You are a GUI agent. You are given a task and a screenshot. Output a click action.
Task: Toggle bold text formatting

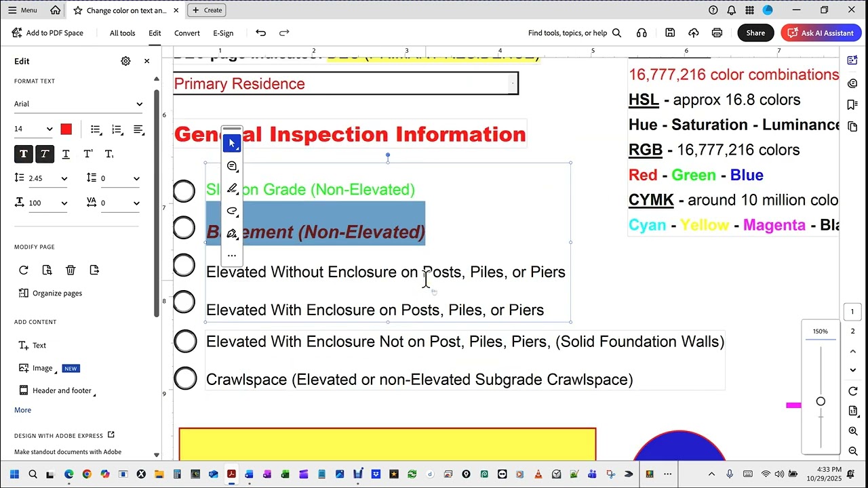pos(24,154)
